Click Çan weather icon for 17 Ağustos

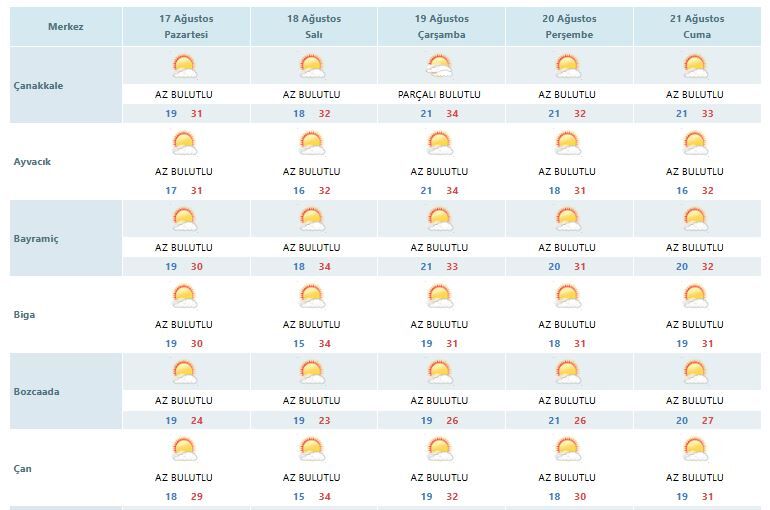pyautogui.click(x=184, y=449)
